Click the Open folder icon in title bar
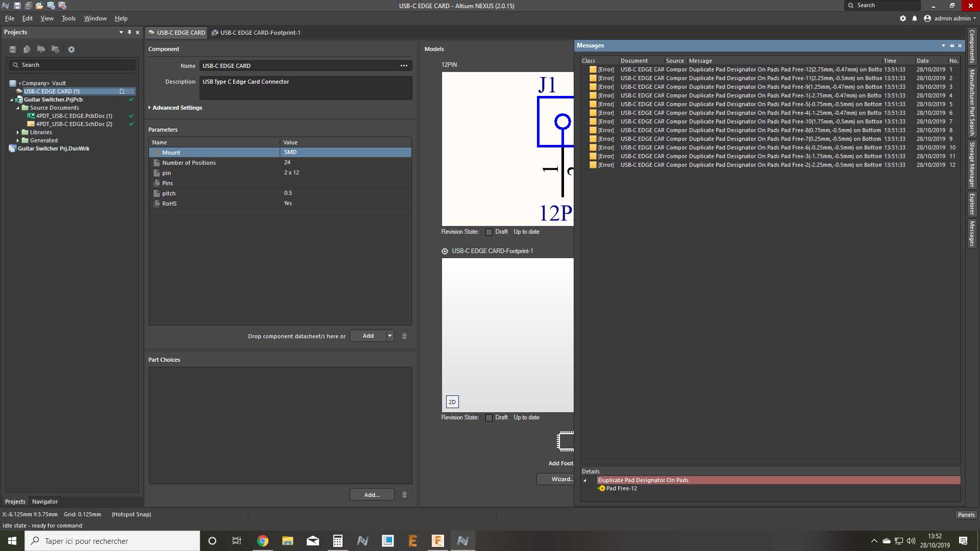Viewport: 980px width, 551px height. 39,6
